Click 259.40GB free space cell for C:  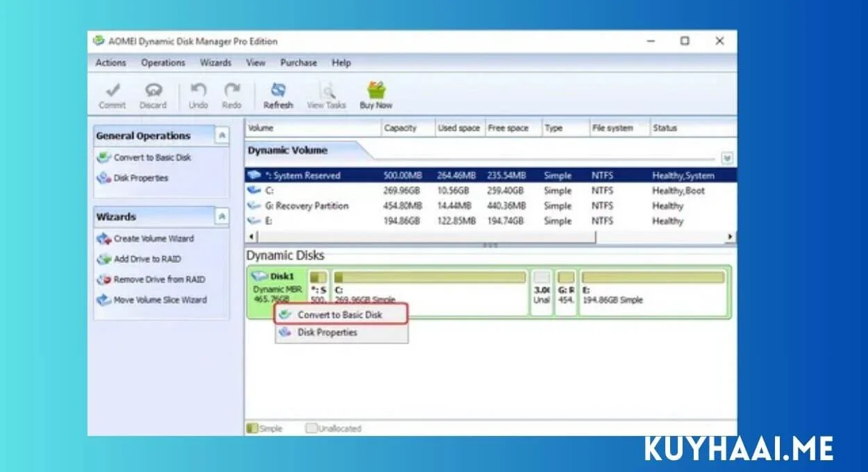tap(506, 191)
